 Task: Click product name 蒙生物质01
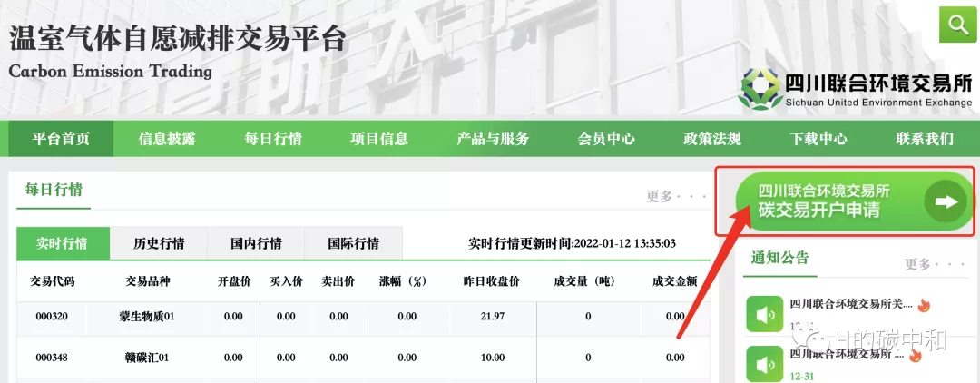147,317
